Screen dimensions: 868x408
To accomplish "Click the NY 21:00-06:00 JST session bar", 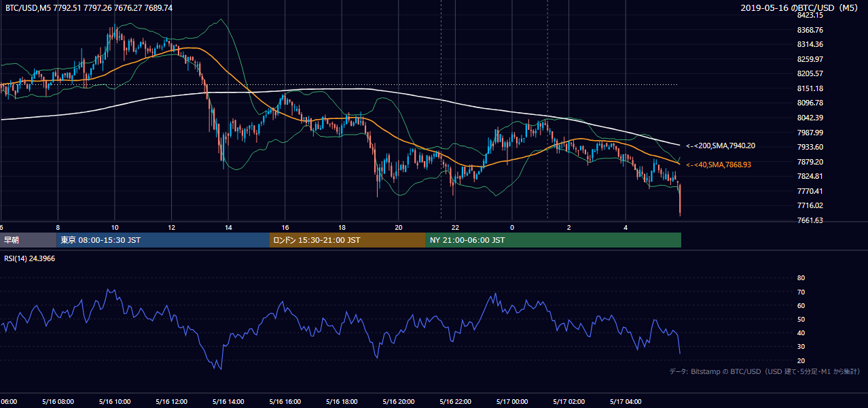I will coord(554,240).
